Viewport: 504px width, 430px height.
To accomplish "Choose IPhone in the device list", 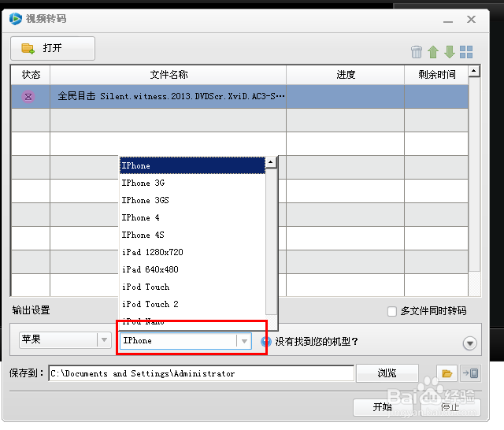I will [x=192, y=165].
